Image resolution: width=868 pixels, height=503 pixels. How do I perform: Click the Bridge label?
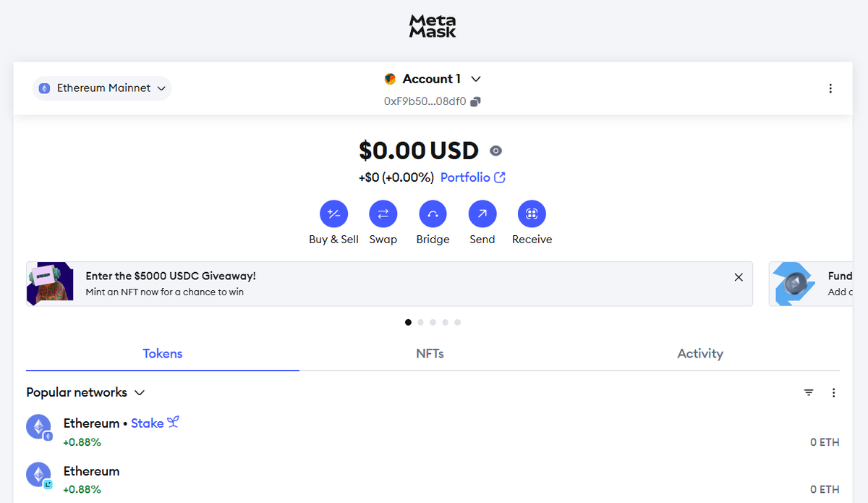pyautogui.click(x=433, y=240)
